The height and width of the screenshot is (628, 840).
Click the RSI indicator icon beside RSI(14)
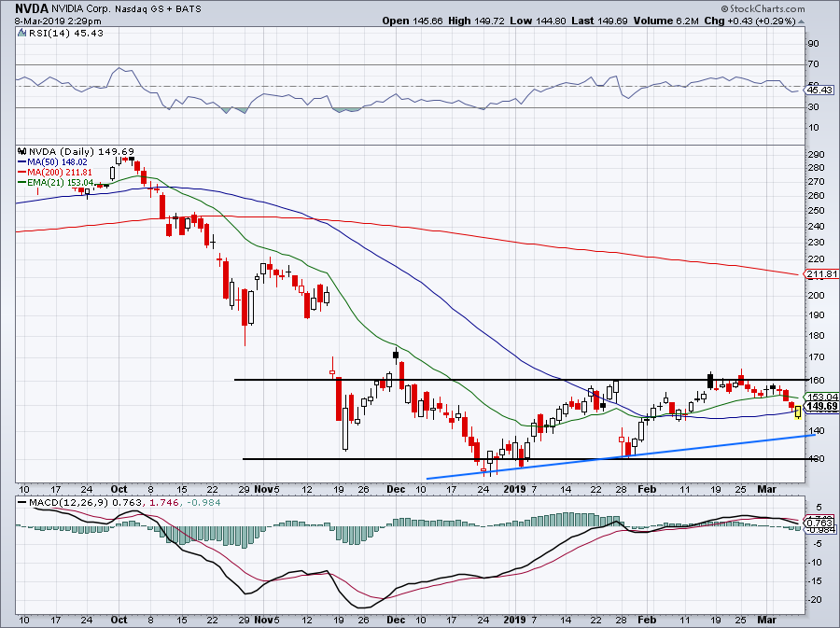pos(21,34)
